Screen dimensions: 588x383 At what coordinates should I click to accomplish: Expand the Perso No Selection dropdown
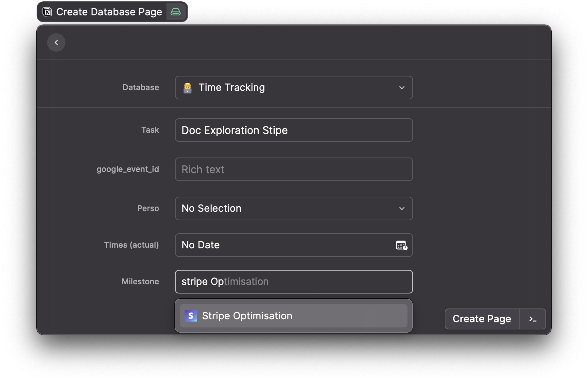(294, 208)
